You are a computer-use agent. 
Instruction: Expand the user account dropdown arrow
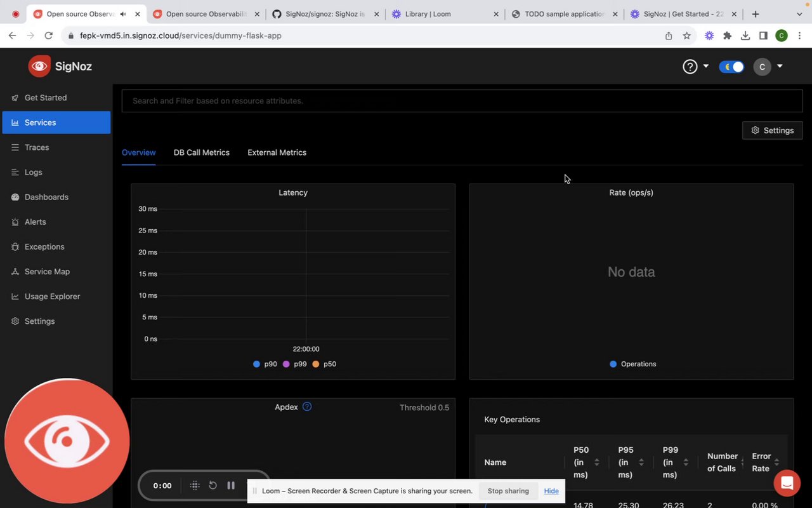tap(780, 66)
